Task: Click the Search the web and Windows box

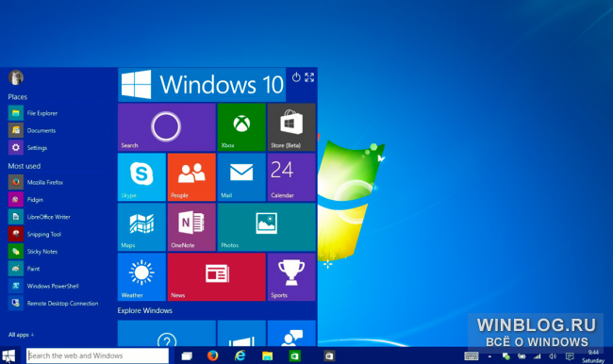Action: (x=98, y=356)
